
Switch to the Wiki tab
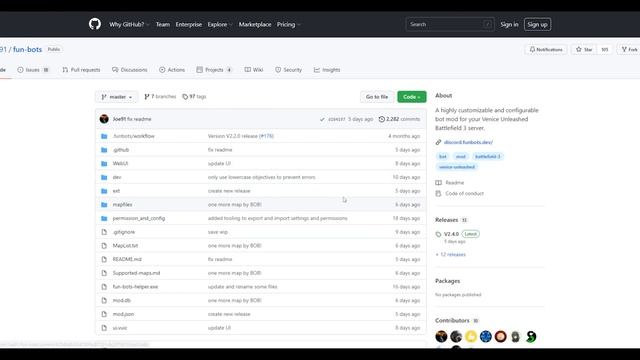[253, 70]
